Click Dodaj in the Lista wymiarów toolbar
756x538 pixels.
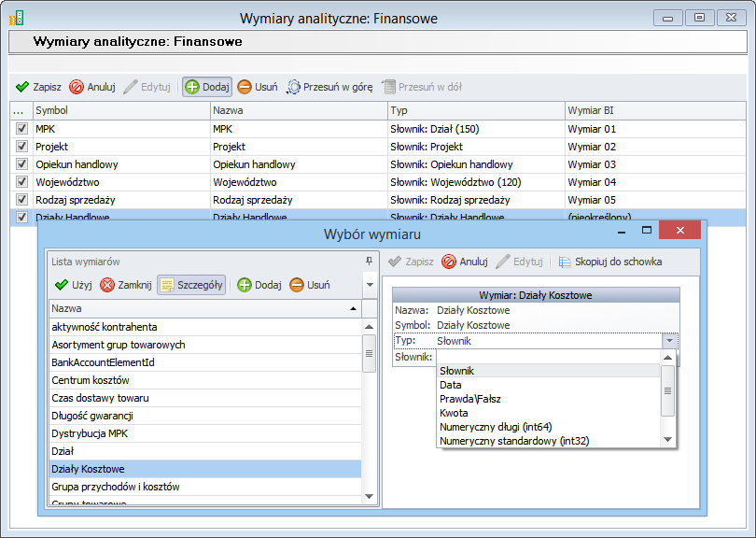pos(259,285)
